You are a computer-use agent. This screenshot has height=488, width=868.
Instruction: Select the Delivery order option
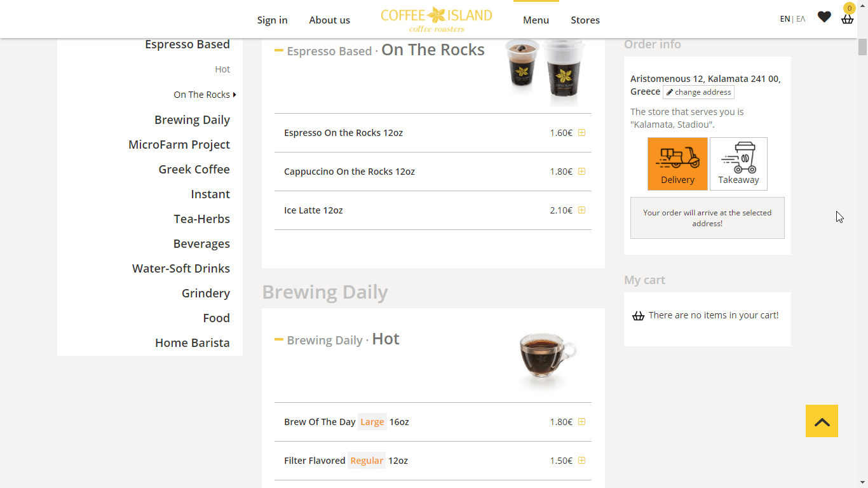pyautogui.click(x=677, y=164)
